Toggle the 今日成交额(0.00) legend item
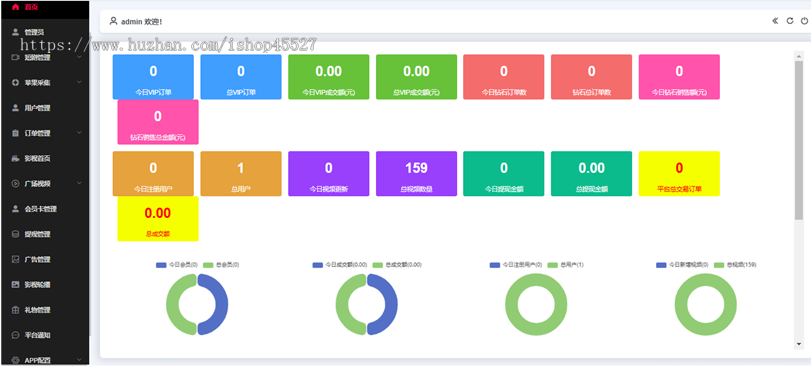 (x=340, y=265)
